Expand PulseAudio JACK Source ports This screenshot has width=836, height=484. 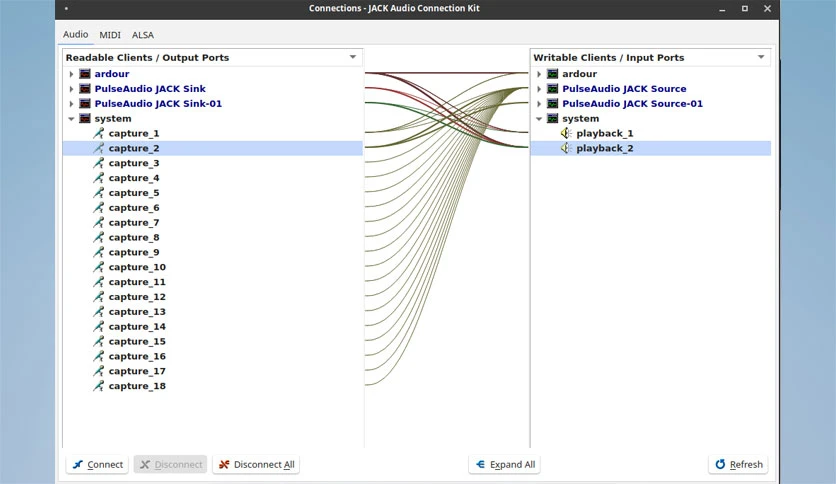coord(539,89)
